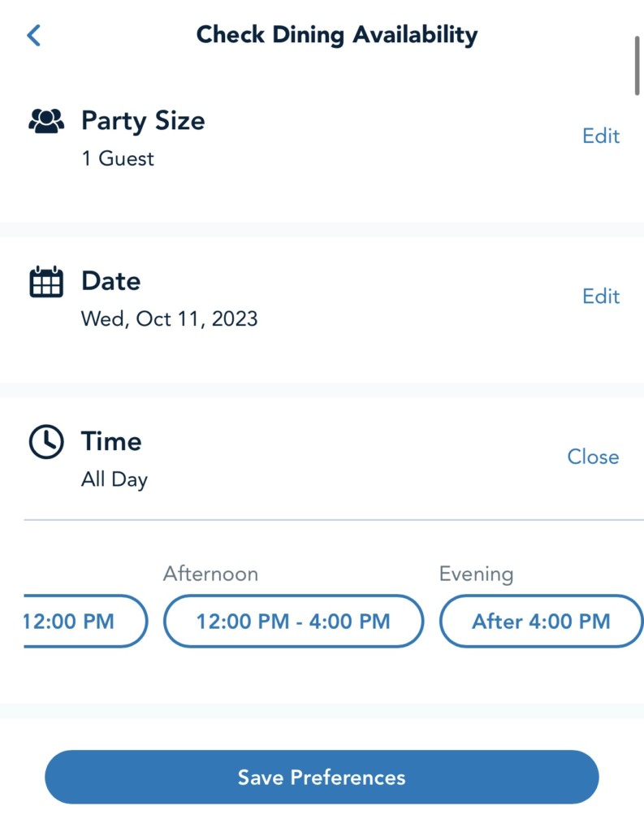Click the calendar icon beside Date

tap(46, 282)
